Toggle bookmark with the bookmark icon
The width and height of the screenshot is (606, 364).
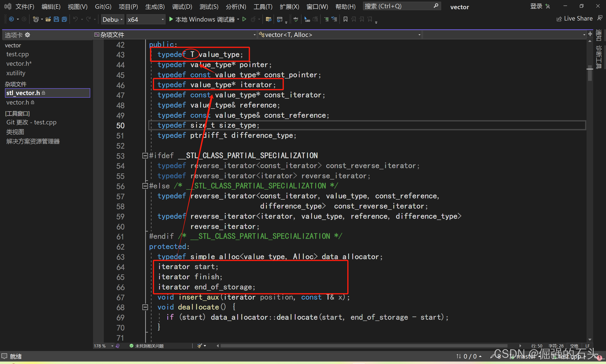345,19
